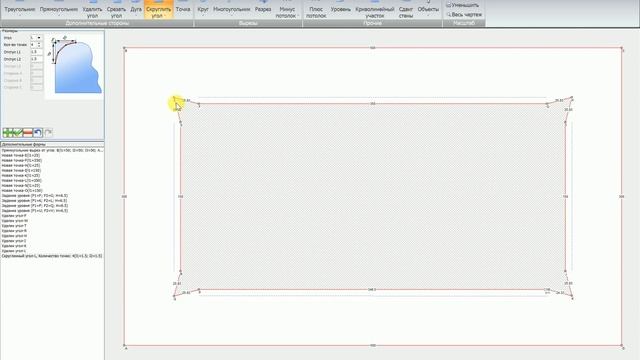Image resolution: width=640 pixels, height=360 pixels.
Task: Activate the Уровень tool
Action: (x=341, y=9)
